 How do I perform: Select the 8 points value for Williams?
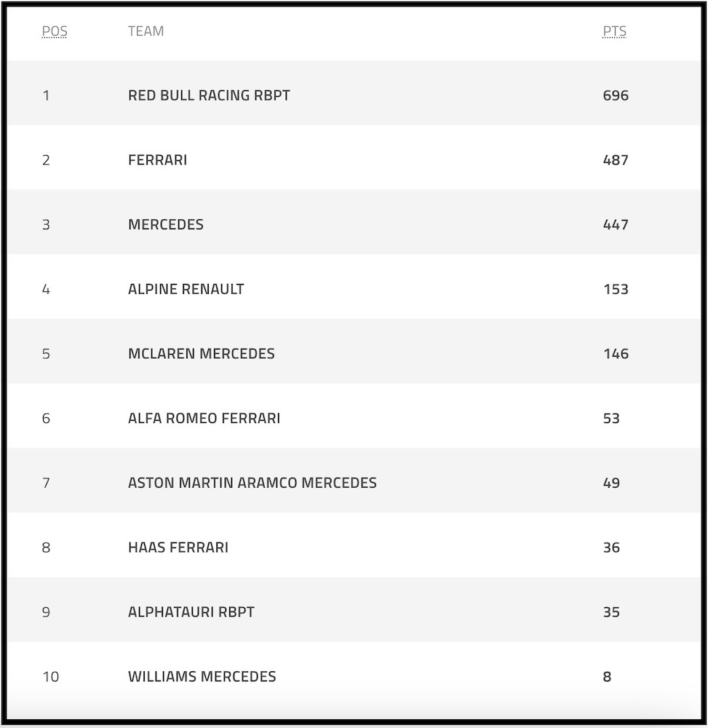pyautogui.click(x=607, y=676)
